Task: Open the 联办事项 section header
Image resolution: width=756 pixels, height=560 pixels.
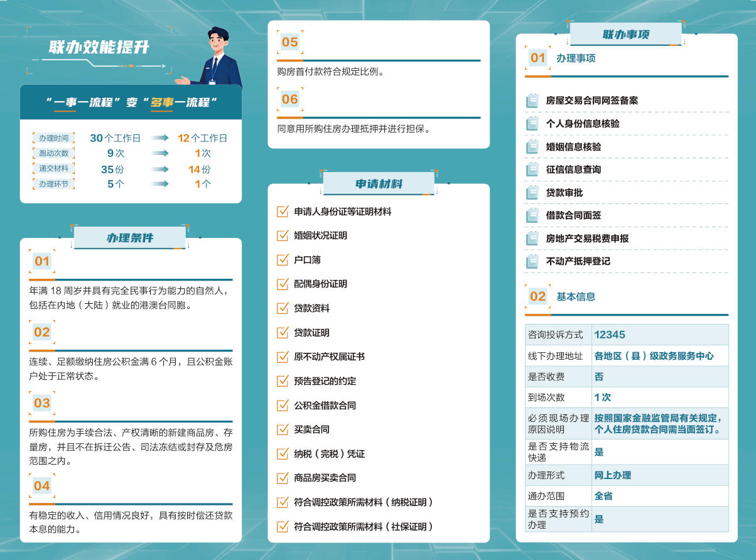Action: 626,35
